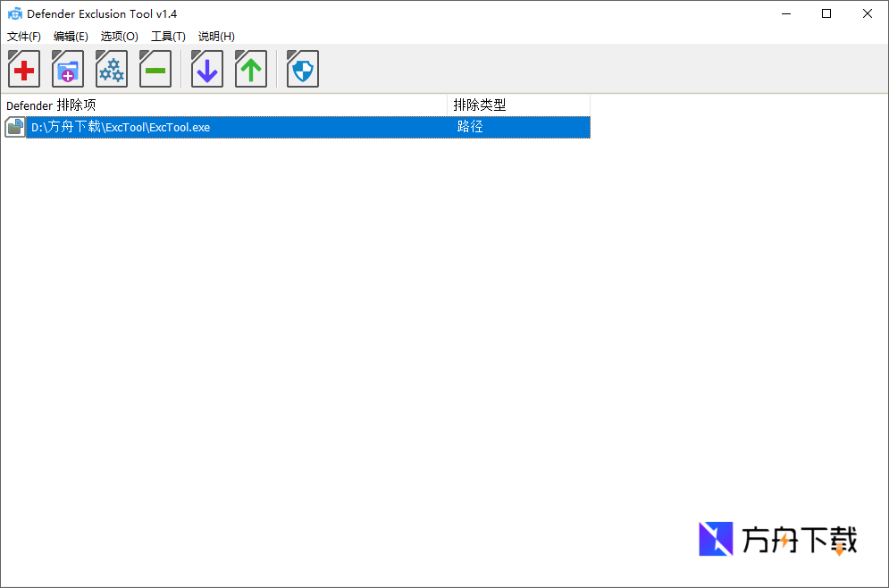Click the 路径 type cell of the selected row
The image size is (889, 588).
click(471, 127)
